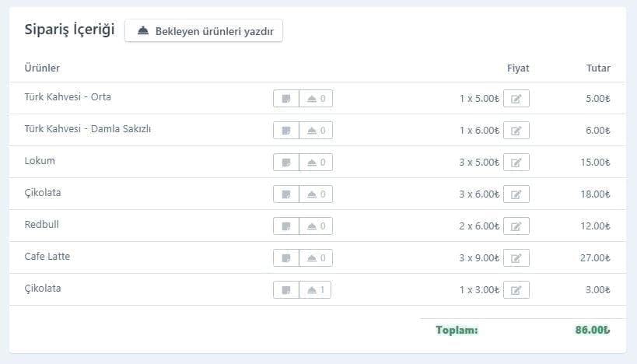The height and width of the screenshot is (364, 637).
Task: Open note icon for Türk Kahvesi - Orta
Action: pos(286,98)
